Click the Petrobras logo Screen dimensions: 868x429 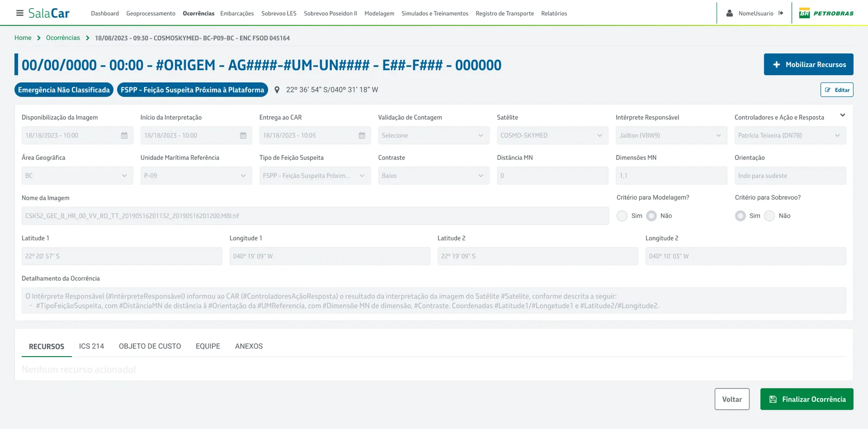coord(826,13)
